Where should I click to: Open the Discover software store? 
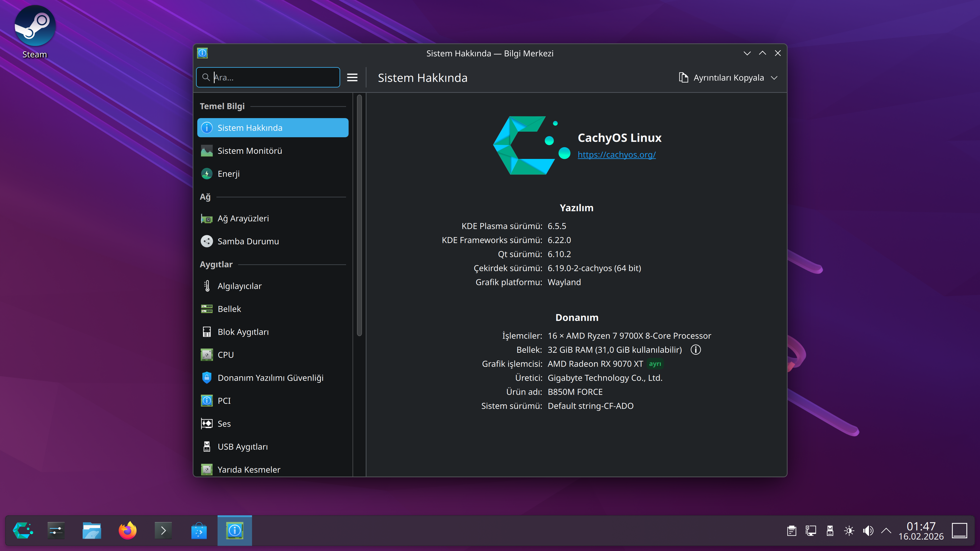coord(199,531)
